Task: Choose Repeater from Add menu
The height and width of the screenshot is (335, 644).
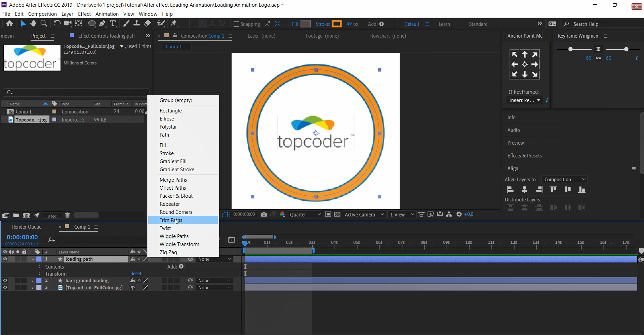Action: pos(183,204)
